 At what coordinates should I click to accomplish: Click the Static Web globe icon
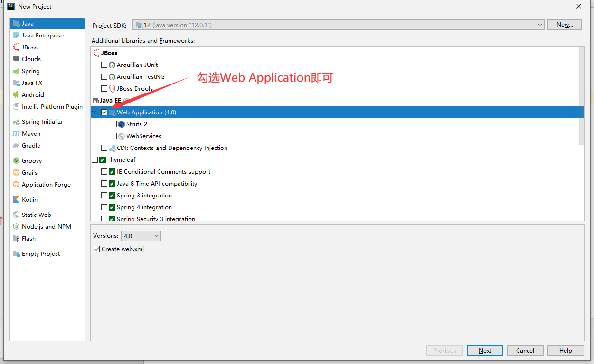tap(16, 215)
